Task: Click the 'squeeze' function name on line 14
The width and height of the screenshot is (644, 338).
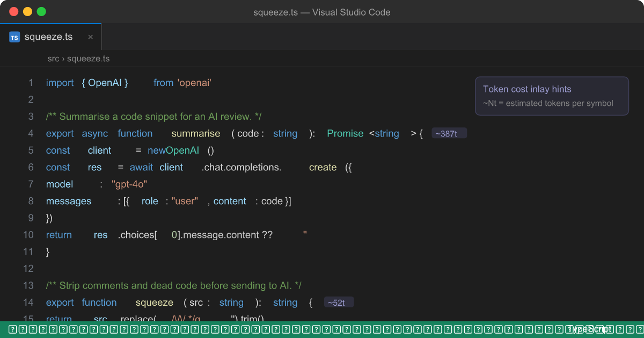Action: 155,303
